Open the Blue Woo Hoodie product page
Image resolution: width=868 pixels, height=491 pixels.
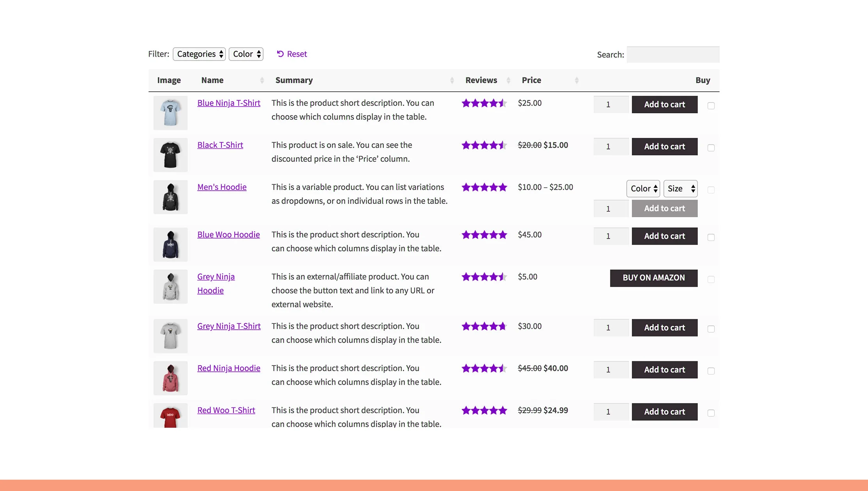(228, 234)
